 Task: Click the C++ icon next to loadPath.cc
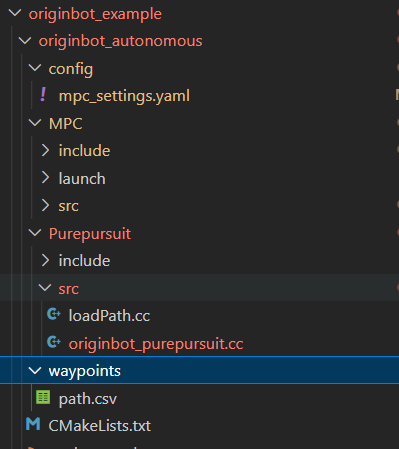click(54, 314)
